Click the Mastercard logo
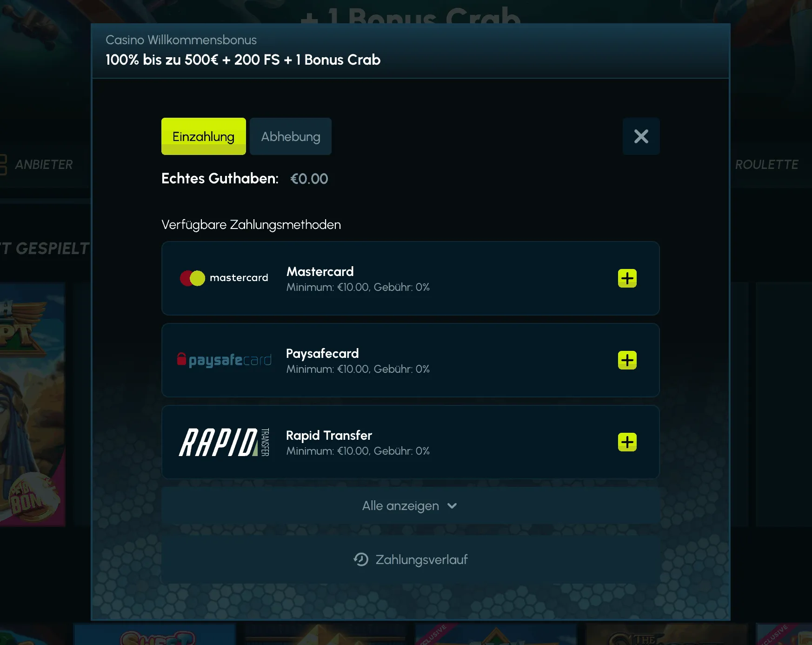The image size is (812, 645). 224,278
